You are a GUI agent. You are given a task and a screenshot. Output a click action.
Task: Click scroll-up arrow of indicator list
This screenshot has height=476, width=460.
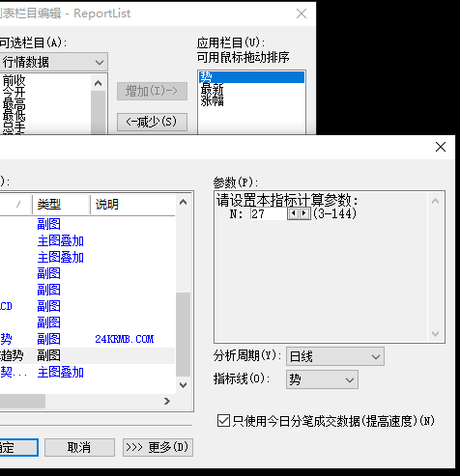(183, 203)
